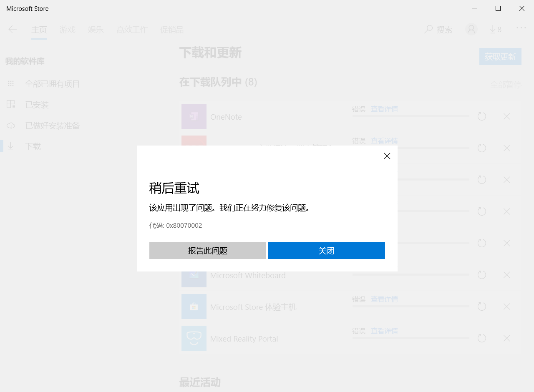
Task: Open 查看详情 for Mixed Reality Portal
Action: [x=384, y=331]
